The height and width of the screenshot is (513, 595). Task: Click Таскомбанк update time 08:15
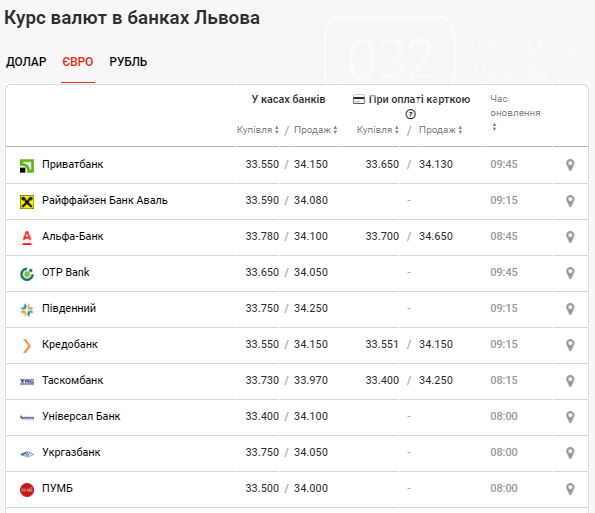504,381
